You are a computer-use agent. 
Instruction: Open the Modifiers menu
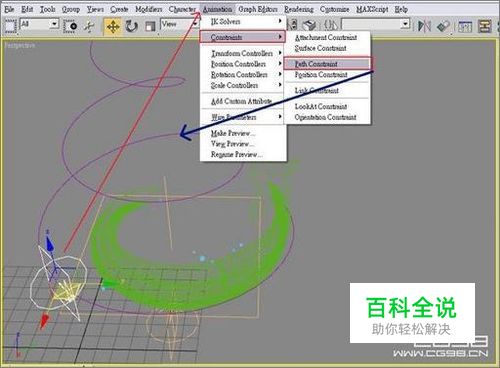pos(148,9)
